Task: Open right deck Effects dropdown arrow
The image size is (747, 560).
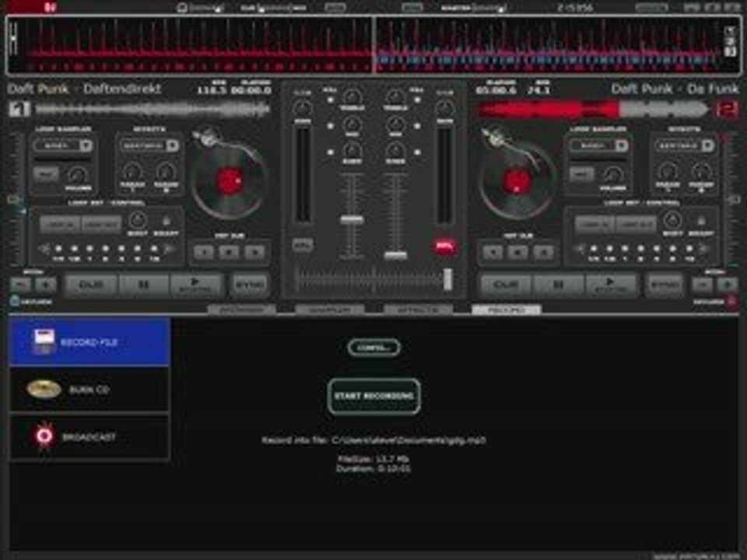Action: pyautogui.click(x=707, y=145)
